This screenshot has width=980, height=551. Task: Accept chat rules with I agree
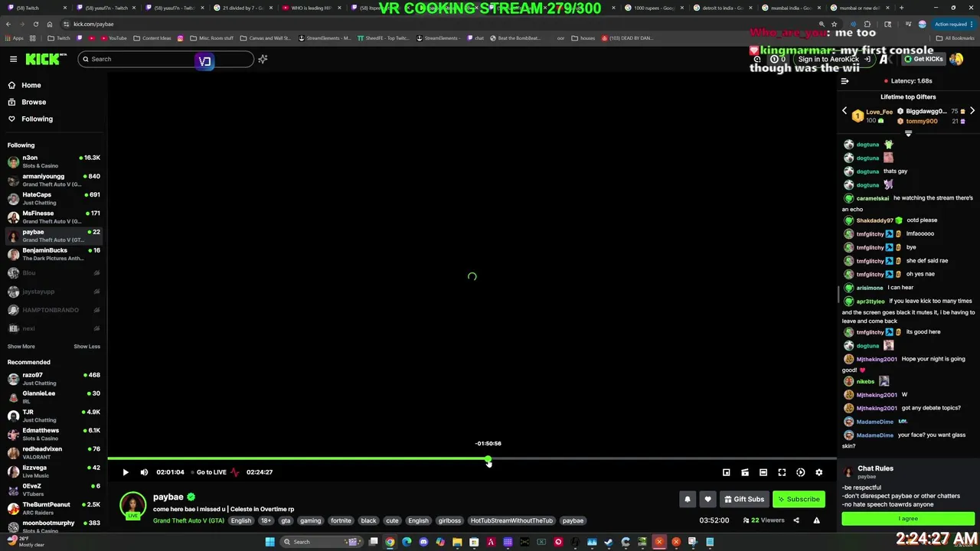point(908,519)
